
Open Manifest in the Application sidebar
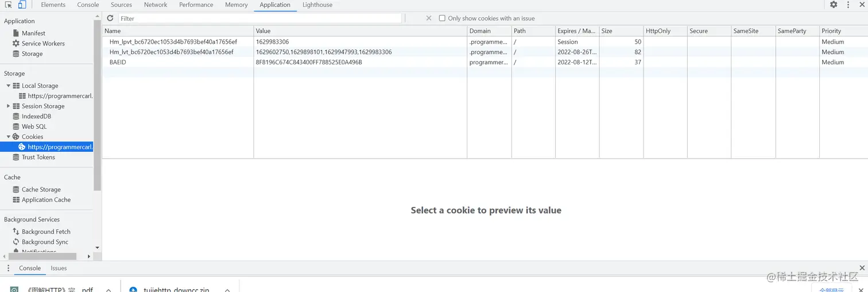[33, 33]
